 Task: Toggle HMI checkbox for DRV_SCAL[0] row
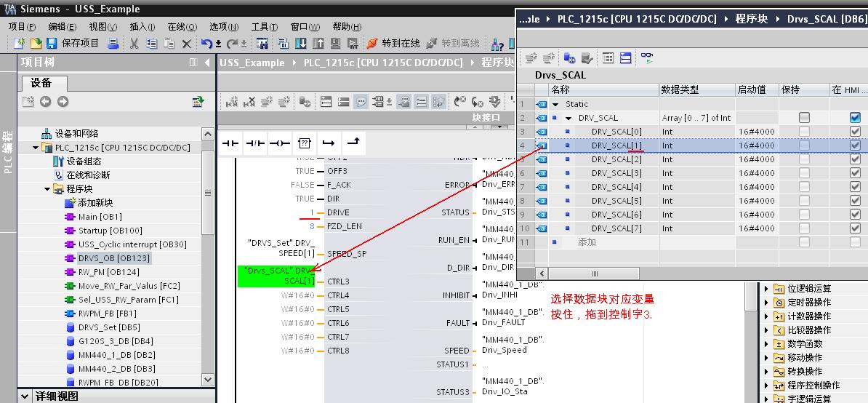(x=855, y=131)
